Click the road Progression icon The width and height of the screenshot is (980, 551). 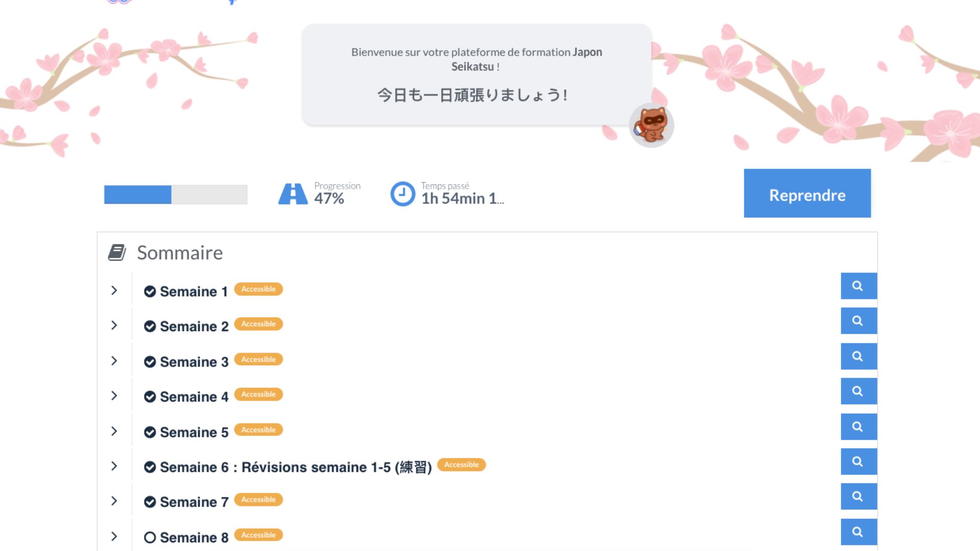(293, 194)
